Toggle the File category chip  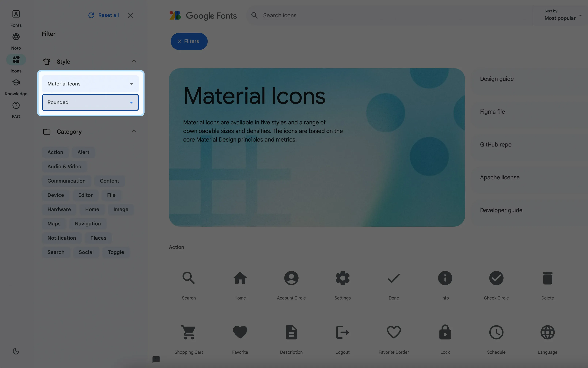tap(111, 195)
